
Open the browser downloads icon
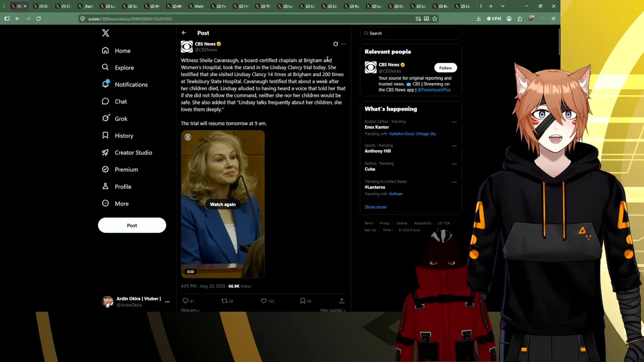click(x=478, y=19)
